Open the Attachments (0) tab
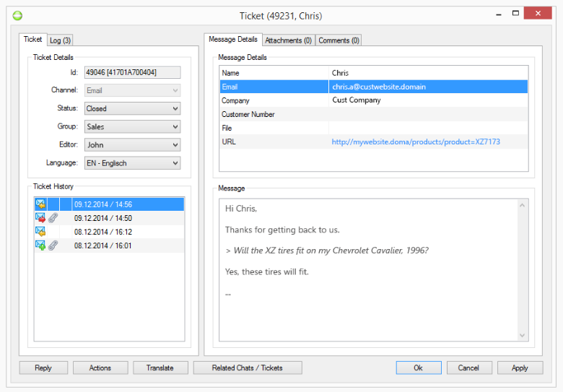The height and width of the screenshot is (392, 563). coord(288,40)
